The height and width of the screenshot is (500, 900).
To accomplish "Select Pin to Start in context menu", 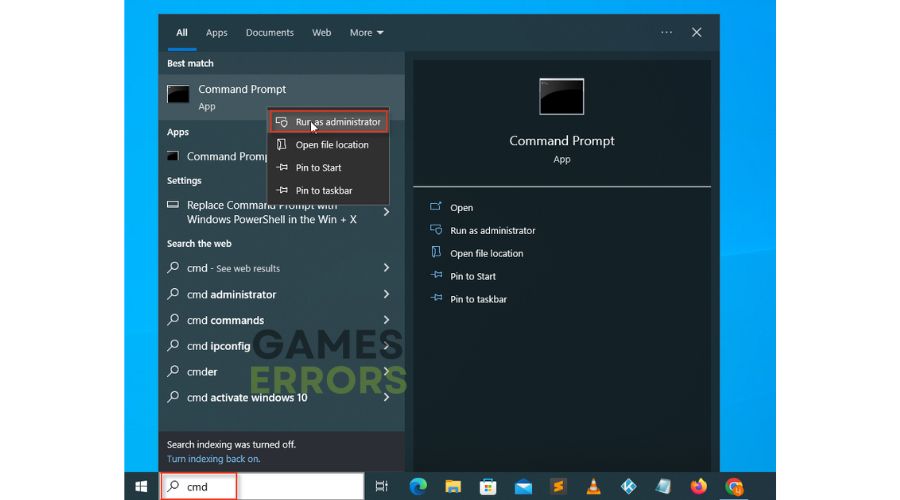I will pos(328,168).
